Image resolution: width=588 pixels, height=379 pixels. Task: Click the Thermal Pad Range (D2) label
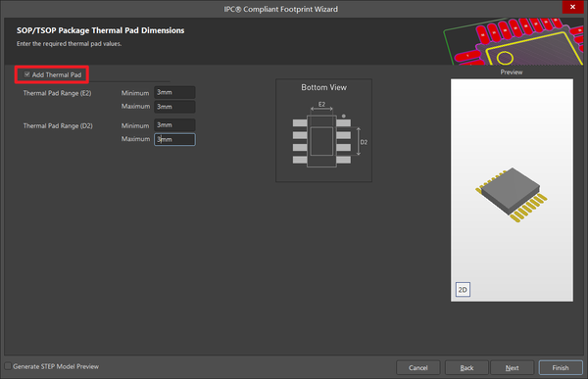coord(58,125)
